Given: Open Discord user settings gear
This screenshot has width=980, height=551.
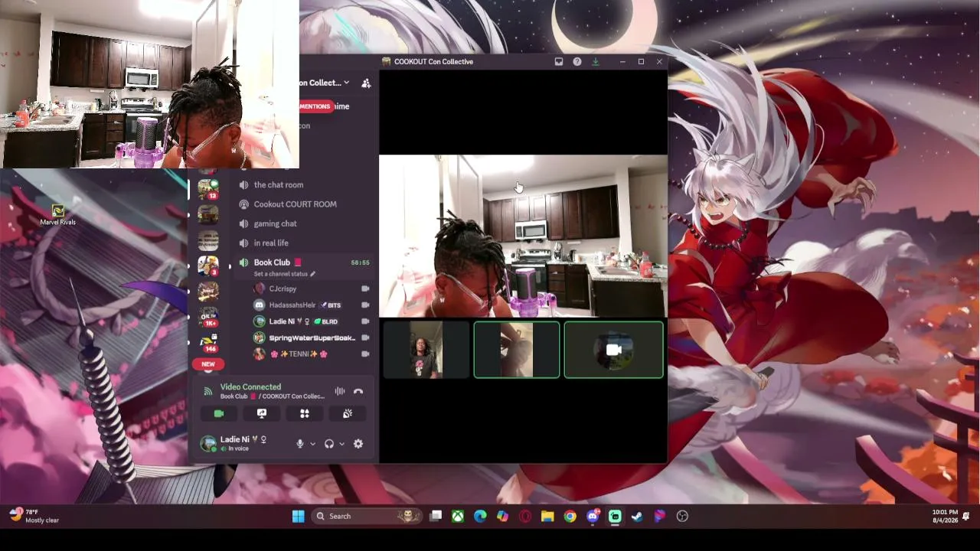Looking at the screenshot, I should 358,444.
